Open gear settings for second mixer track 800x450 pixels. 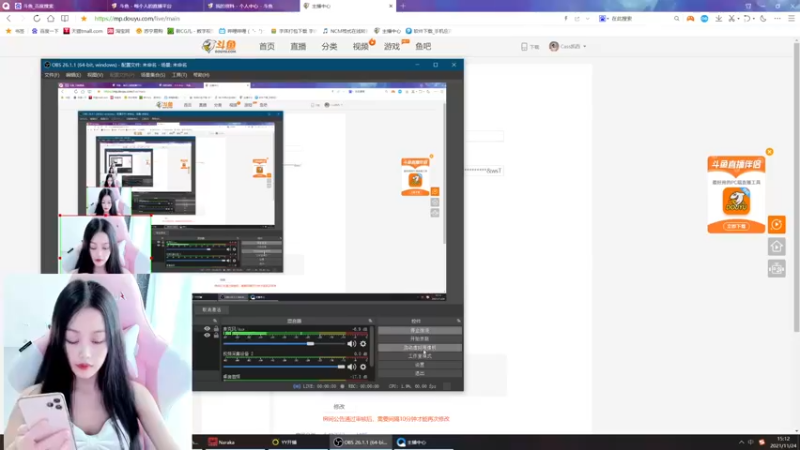363,367
